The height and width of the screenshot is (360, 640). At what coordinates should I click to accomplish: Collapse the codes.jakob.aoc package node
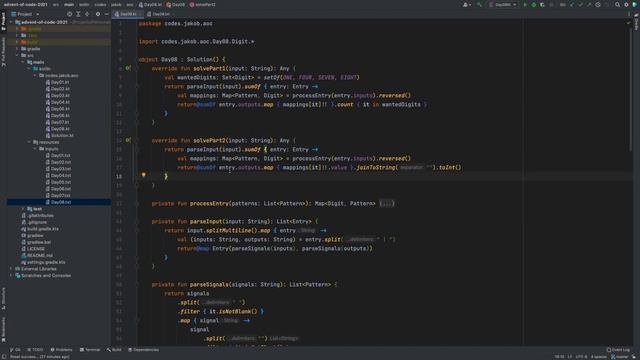35,76
